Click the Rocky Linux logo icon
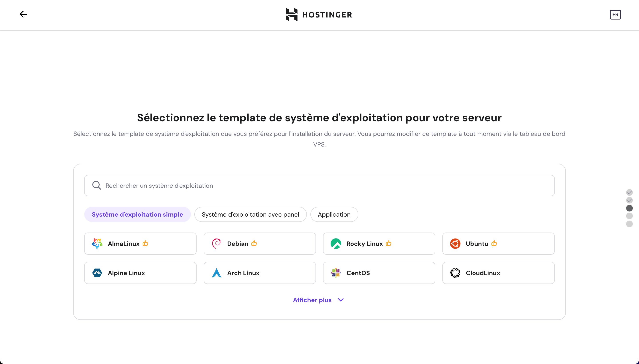The image size is (639, 364). click(x=336, y=243)
